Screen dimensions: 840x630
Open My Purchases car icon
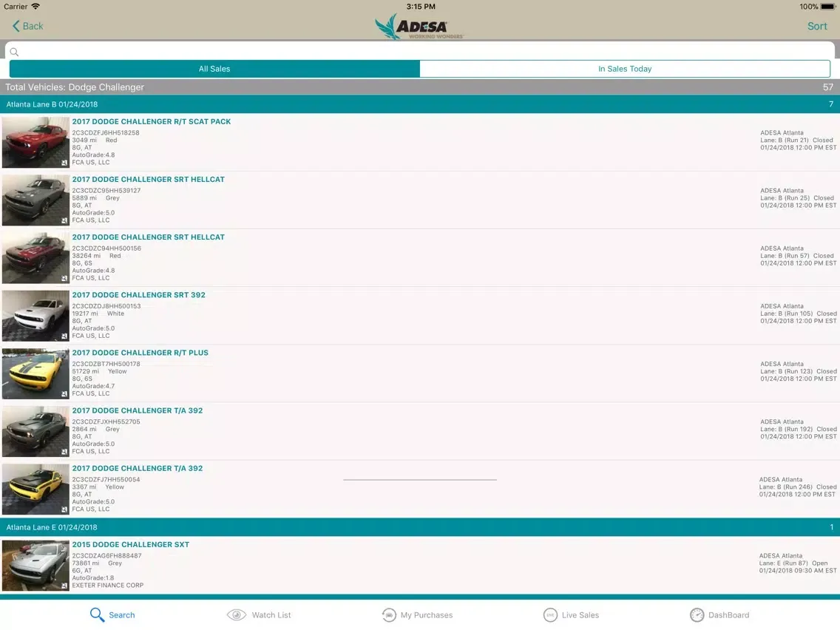pos(389,615)
